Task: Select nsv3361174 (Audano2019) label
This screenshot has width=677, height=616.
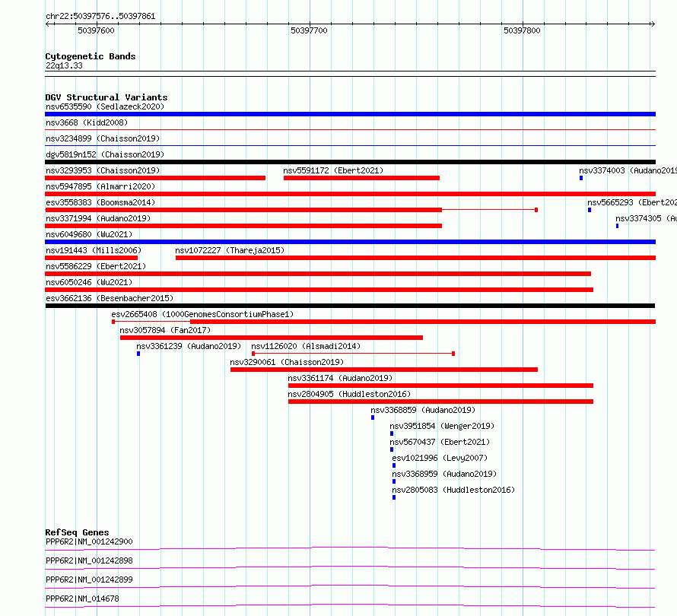Action: 340,378
